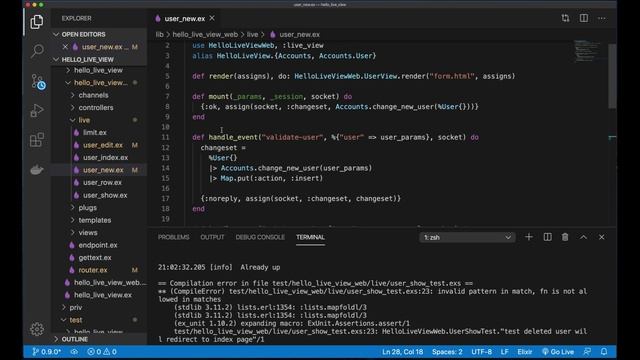Click the status bar sync cloud icon

(x=74, y=352)
